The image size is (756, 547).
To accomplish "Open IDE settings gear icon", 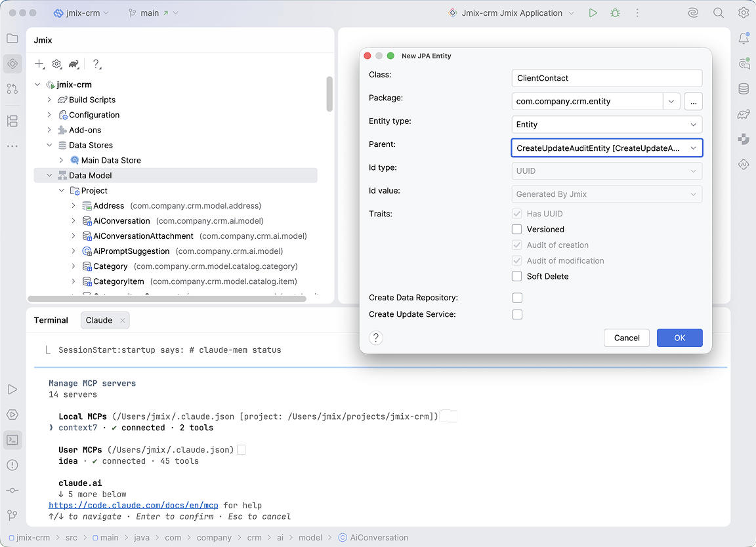I will tap(744, 13).
